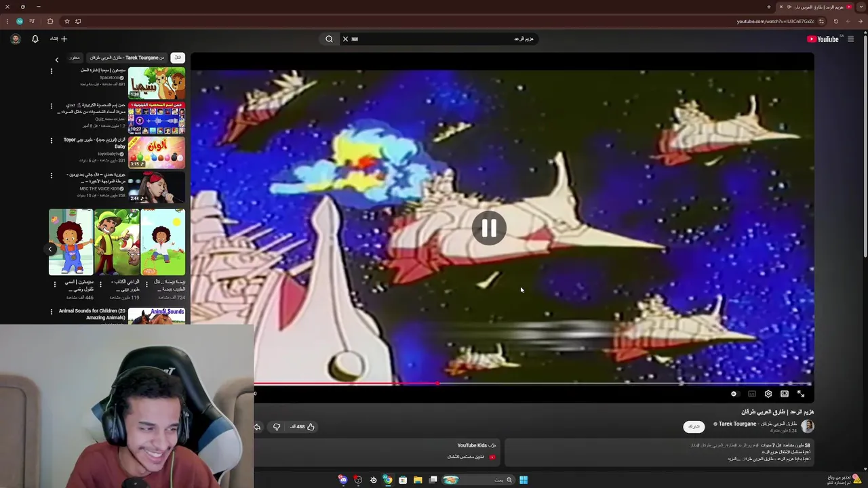
Task: Like the video (488K)
Action: [x=302, y=427]
